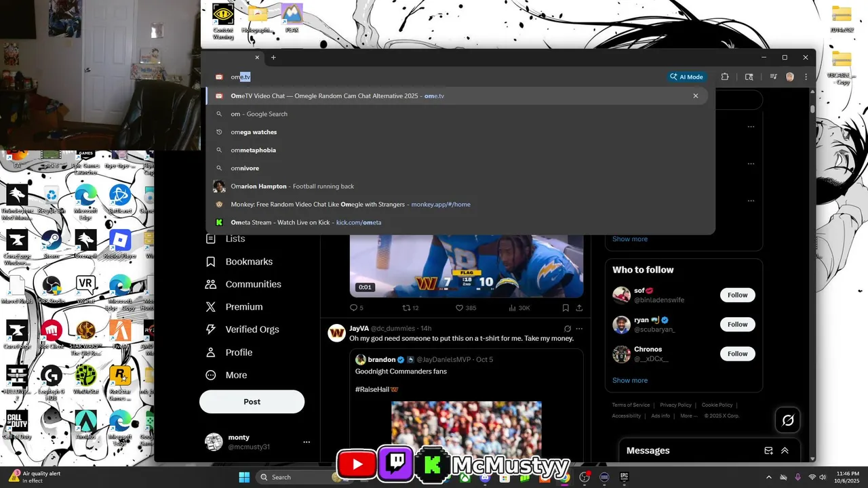This screenshot has height=488, width=868.
Task: Open the Google Lens search icon in toolbar
Action: (749, 77)
